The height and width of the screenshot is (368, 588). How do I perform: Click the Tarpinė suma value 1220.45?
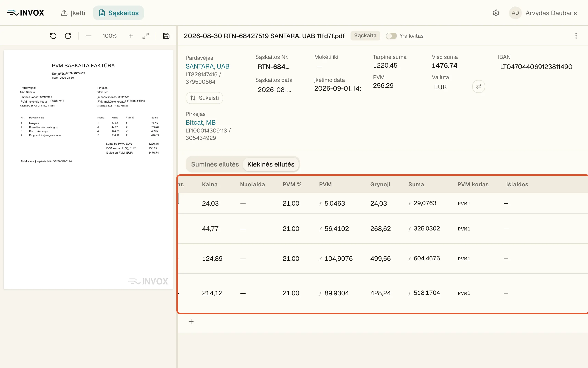click(x=385, y=66)
